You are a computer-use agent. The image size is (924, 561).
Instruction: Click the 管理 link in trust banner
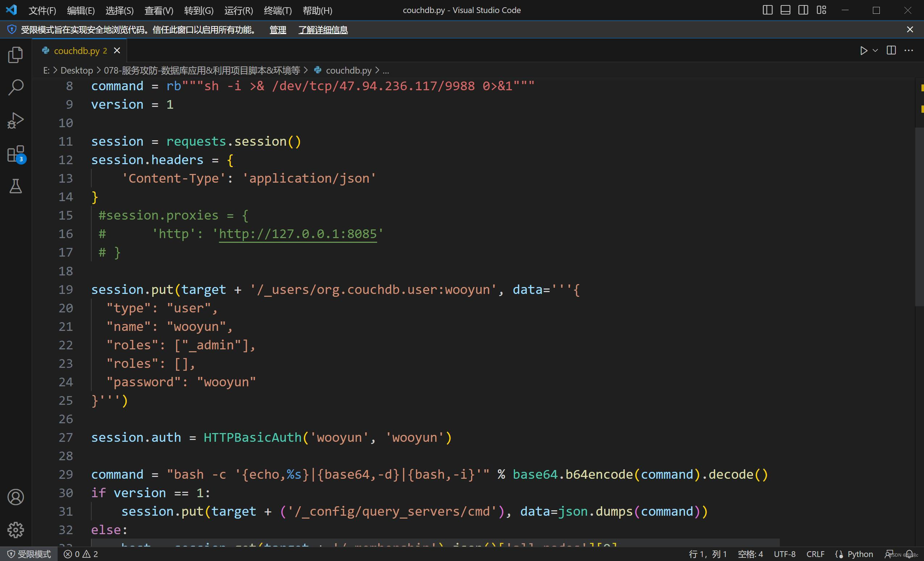point(278,30)
